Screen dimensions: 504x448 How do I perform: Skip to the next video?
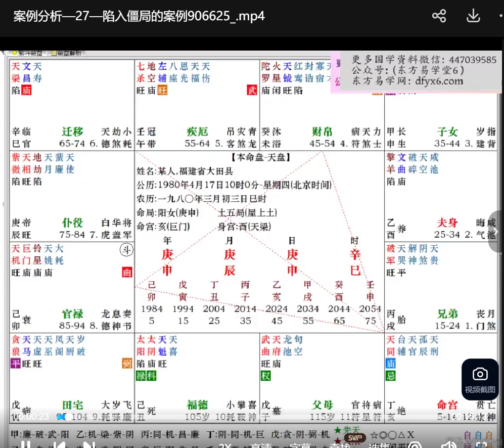89,445
